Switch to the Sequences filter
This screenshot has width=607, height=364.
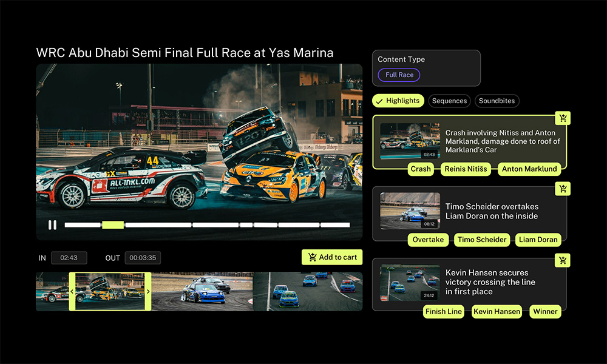point(449,101)
